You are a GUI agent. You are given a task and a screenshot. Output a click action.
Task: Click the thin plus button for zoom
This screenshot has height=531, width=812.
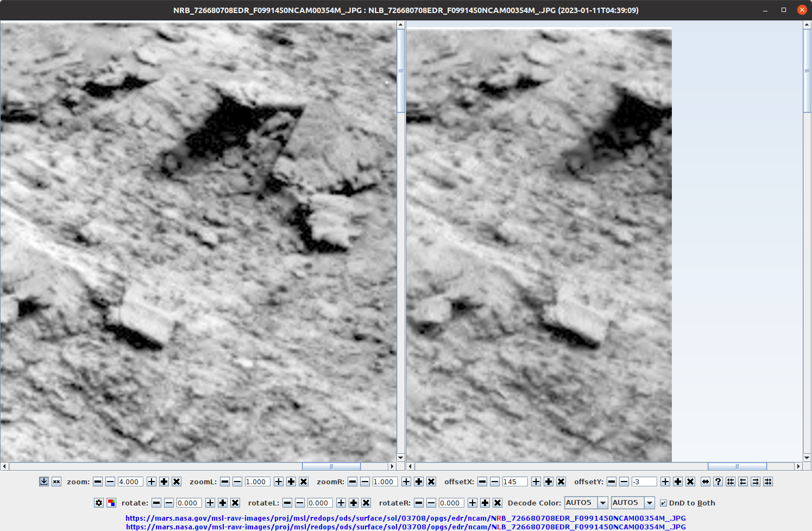[x=152, y=482]
